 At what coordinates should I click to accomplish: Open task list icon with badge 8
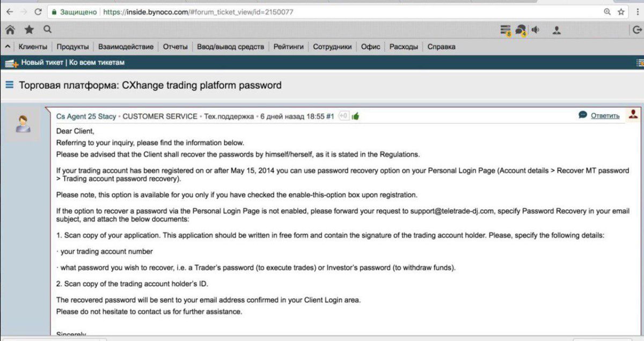coord(505,31)
